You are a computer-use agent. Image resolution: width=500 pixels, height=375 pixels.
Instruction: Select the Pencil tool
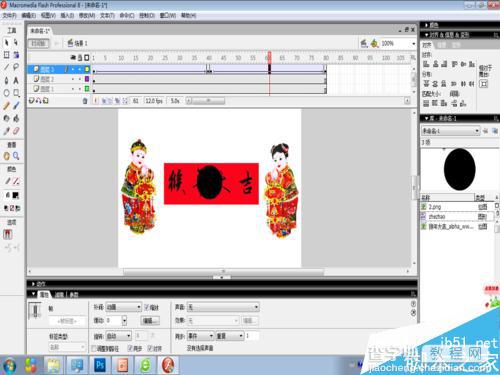point(6,106)
